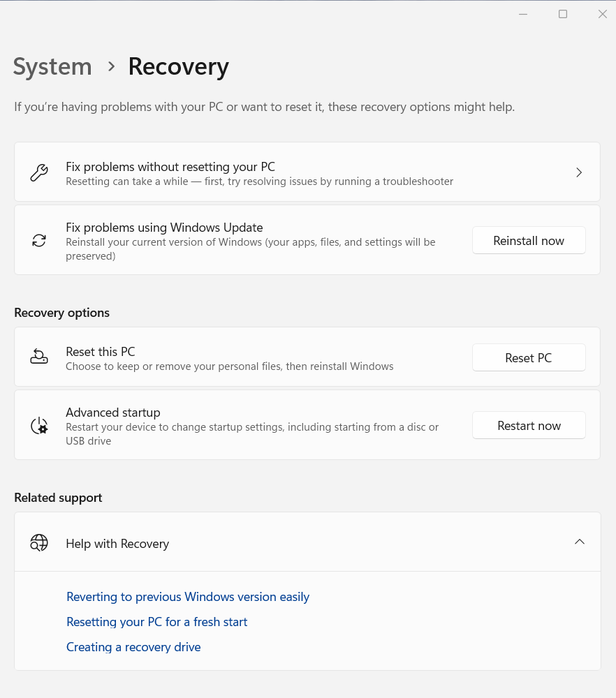Open Reverting to previous Windows version easily
Image resolution: width=616 pixels, height=698 pixels.
pyautogui.click(x=187, y=597)
